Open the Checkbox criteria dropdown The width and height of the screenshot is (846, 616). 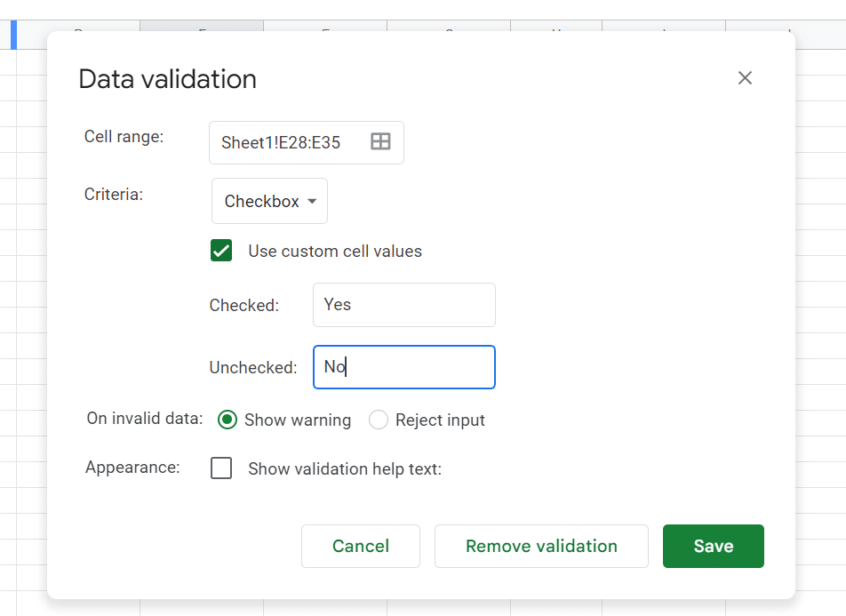click(x=269, y=201)
